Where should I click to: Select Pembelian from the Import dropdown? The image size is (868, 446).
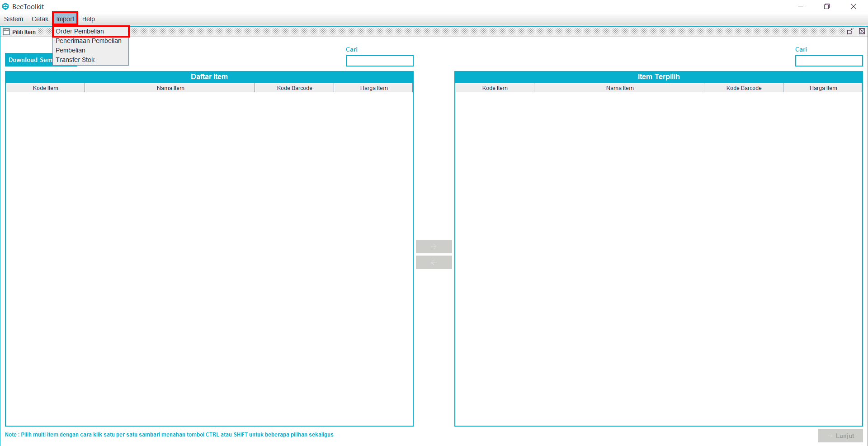(71, 50)
